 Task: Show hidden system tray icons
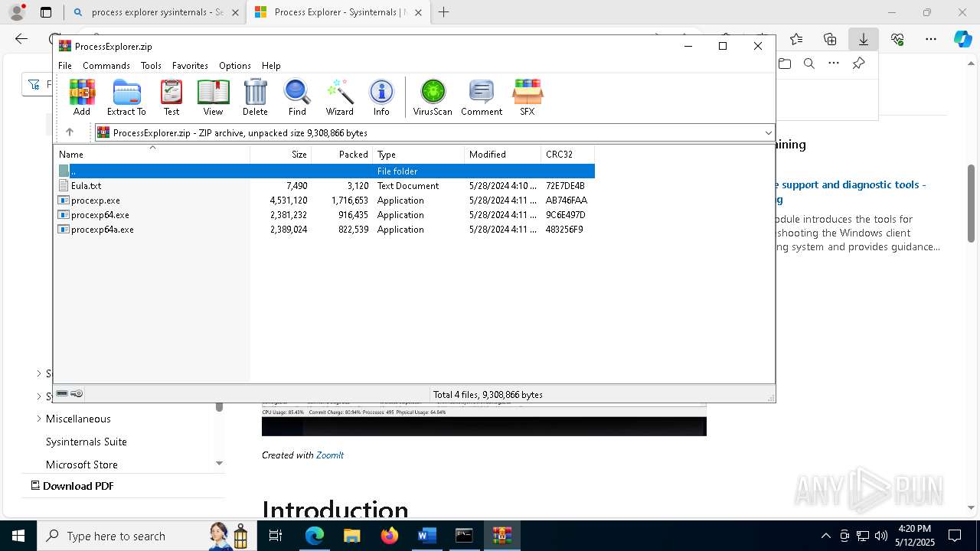point(825,536)
